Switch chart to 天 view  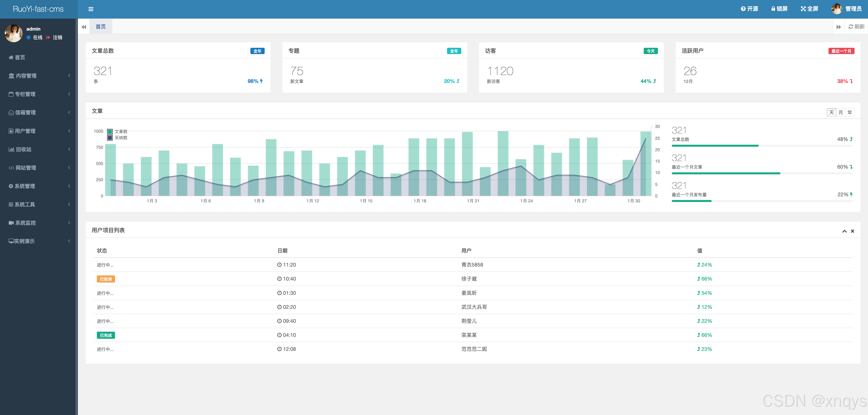point(831,112)
